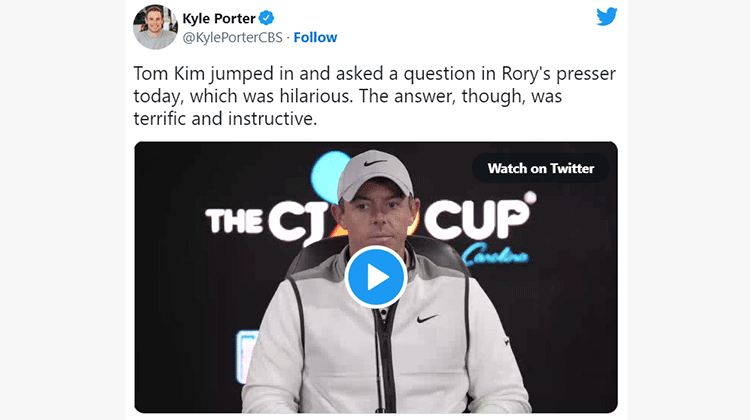
Task: Click the blue framed sign behind the chair
Action: click(x=247, y=355)
